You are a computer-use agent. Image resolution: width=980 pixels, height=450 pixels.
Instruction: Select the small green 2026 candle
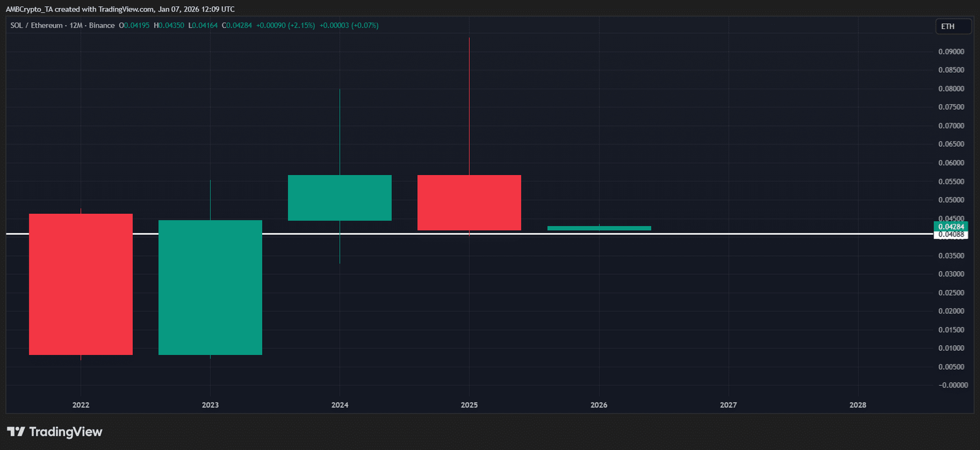[x=599, y=228]
